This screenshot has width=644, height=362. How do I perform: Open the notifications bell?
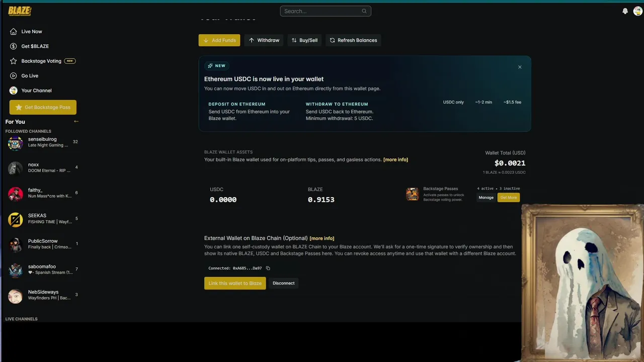click(625, 11)
